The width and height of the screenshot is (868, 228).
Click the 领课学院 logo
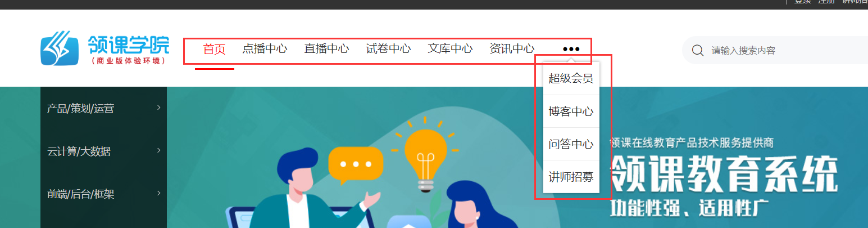point(104,50)
